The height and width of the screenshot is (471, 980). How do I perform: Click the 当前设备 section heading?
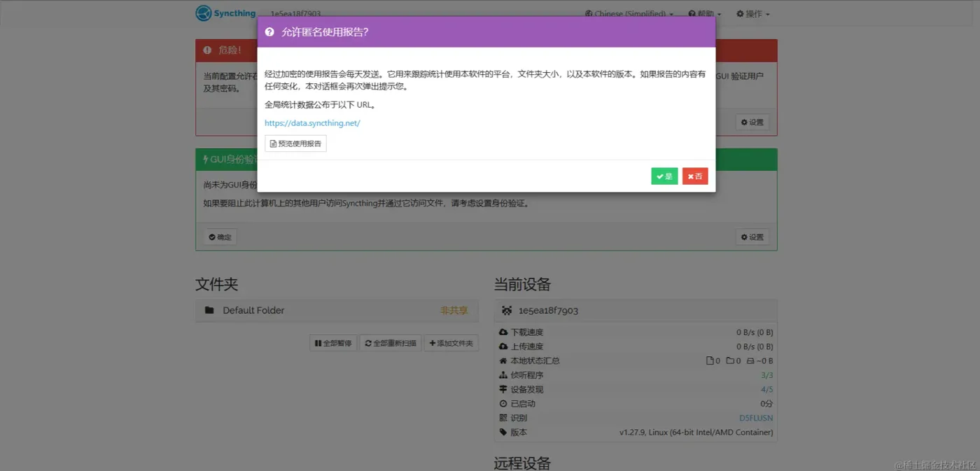[523, 284]
